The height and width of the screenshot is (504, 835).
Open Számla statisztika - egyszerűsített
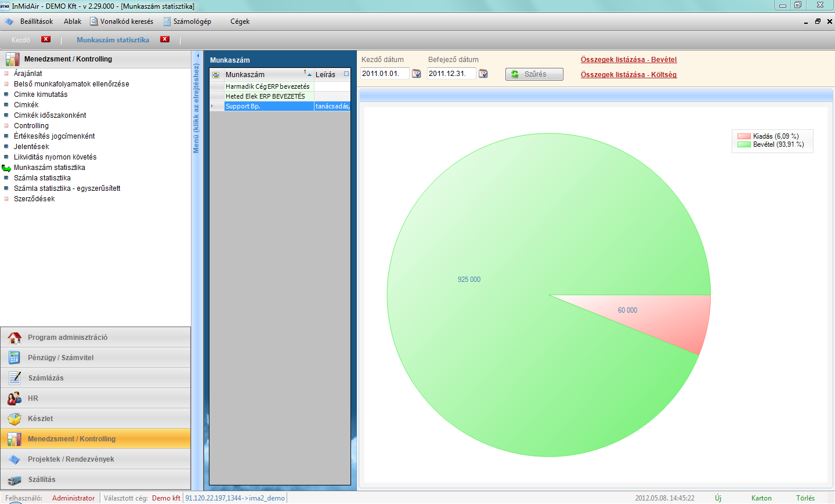pyautogui.click(x=67, y=188)
